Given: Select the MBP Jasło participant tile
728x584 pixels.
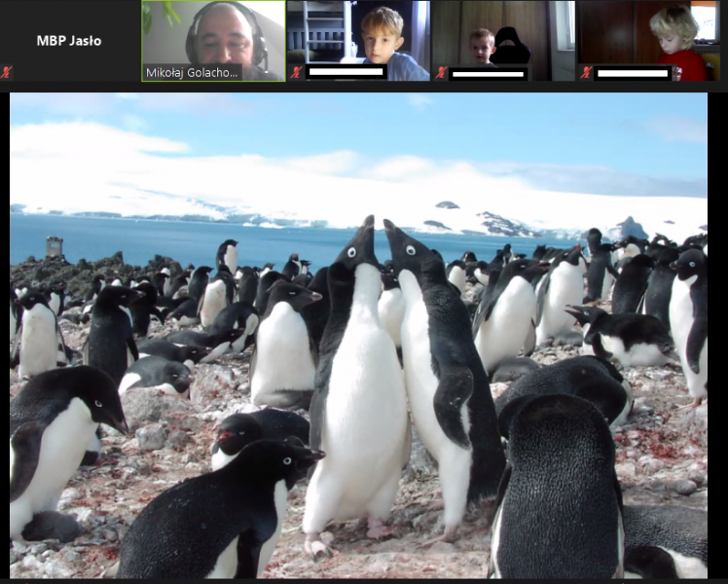Looking at the screenshot, I should [70, 41].
